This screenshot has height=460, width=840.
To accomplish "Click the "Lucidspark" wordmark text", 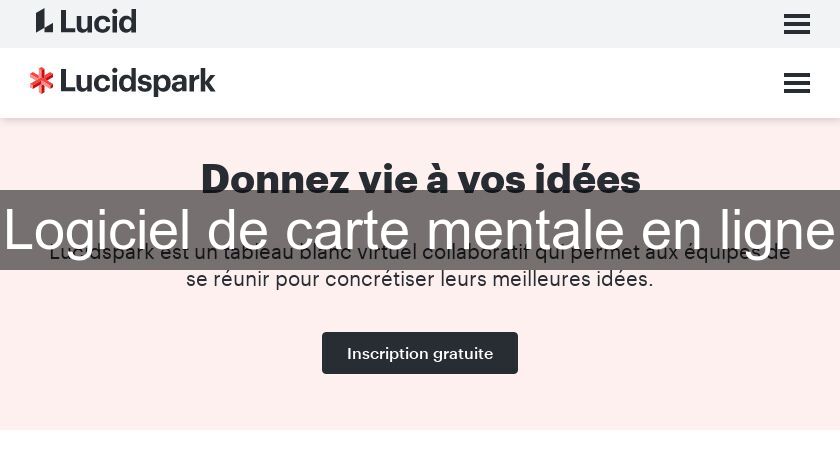I will tap(138, 82).
